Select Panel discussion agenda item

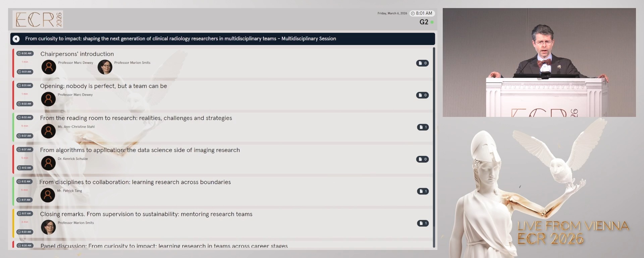point(164,246)
